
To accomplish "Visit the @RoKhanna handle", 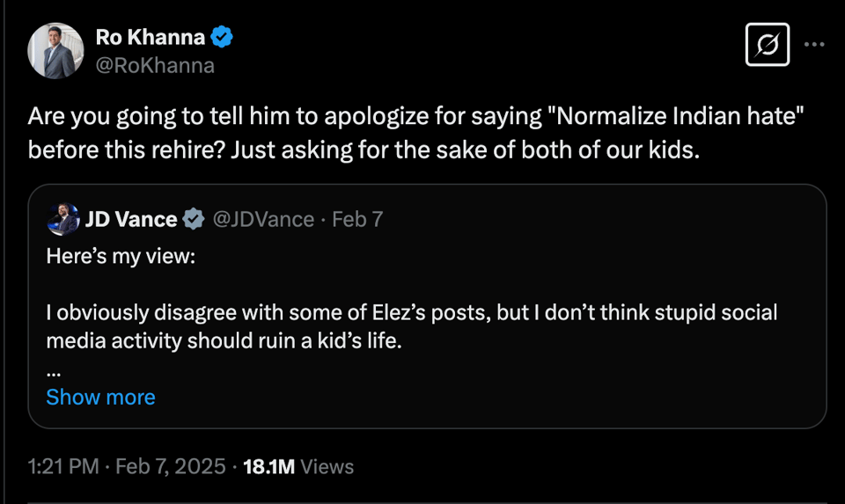I will tap(154, 65).
